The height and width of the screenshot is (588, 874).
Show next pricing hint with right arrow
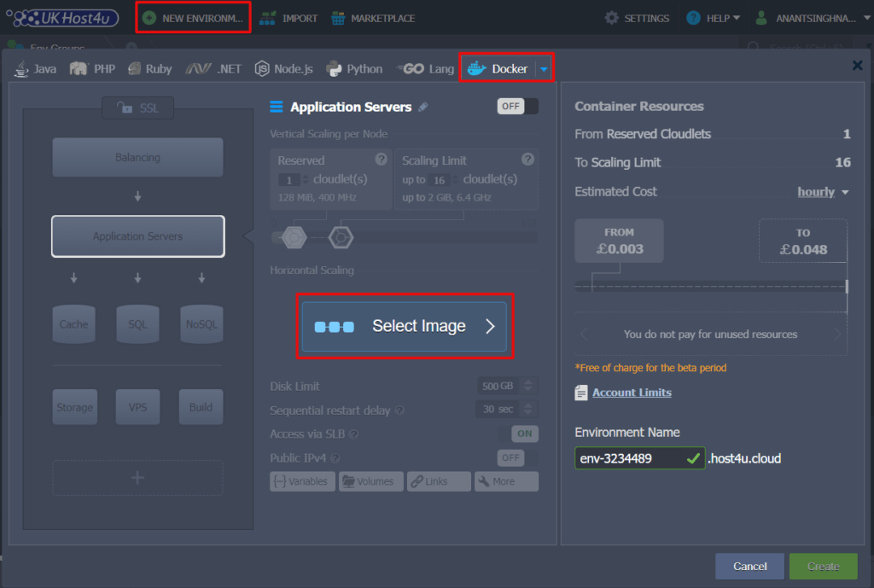tap(837, 334)
